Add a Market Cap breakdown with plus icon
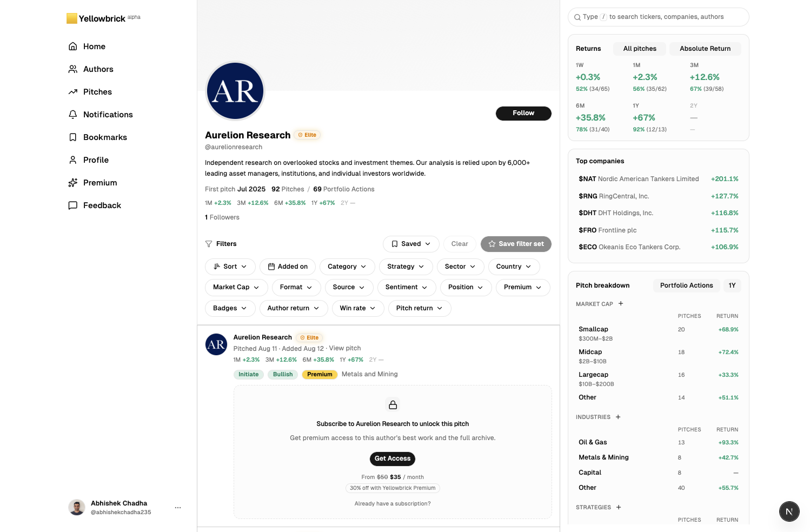The image size is (810, 532). coord(621,304)
